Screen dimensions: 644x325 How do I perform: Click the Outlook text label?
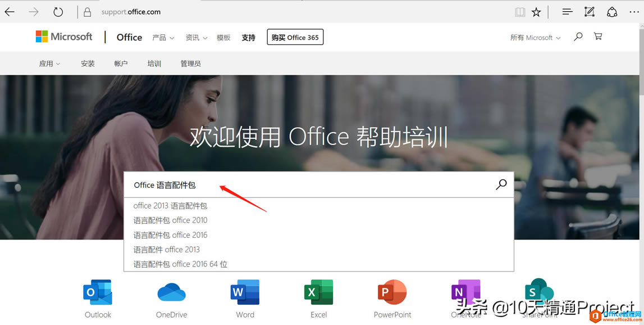tap(98, 315)
